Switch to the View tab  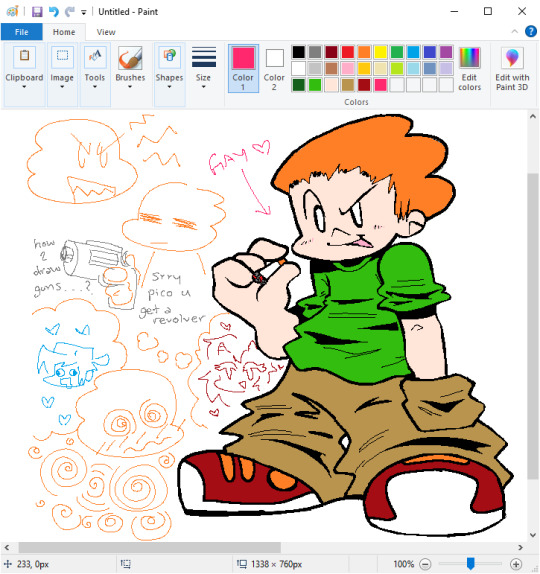[106, 32]
